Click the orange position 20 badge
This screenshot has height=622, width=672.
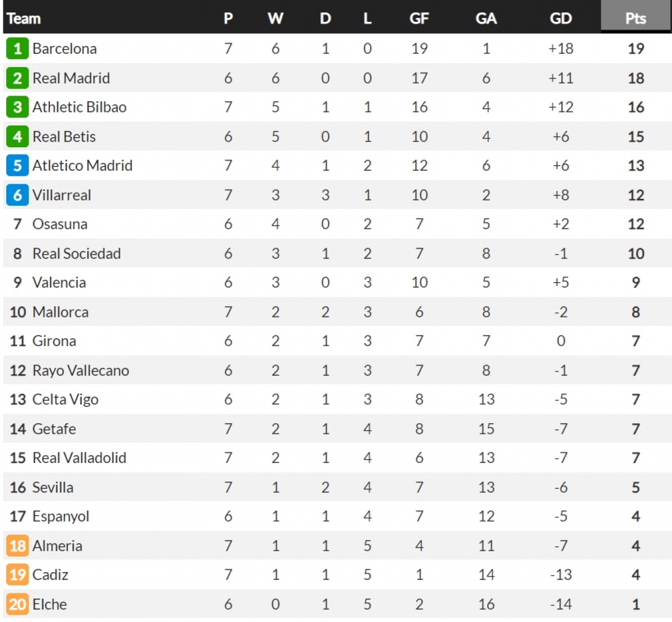[17, 605]
